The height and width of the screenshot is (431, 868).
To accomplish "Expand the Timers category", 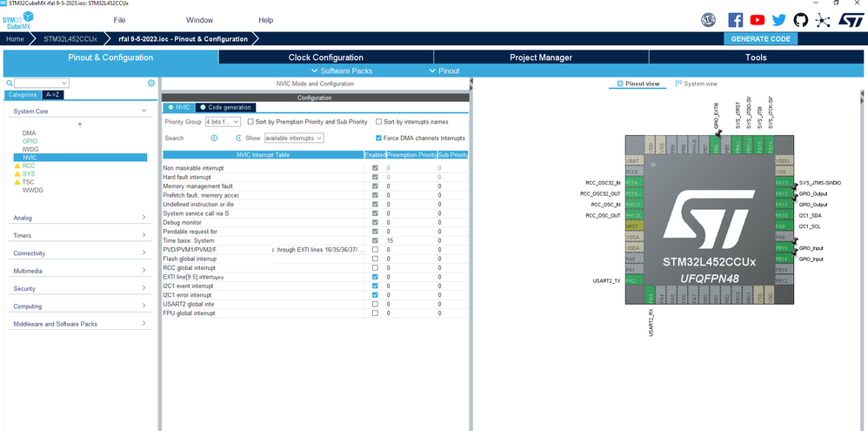I will pyautogui.click(x=144, y=235).
